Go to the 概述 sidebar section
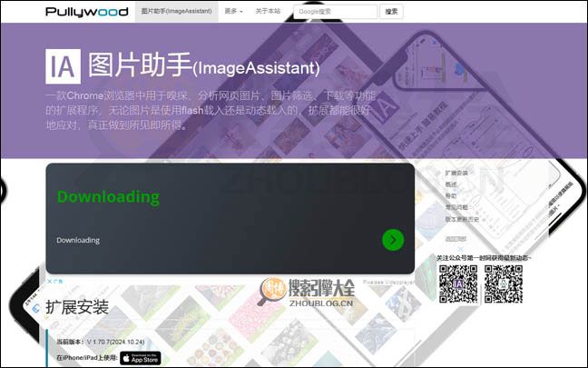 pos(451,184)
